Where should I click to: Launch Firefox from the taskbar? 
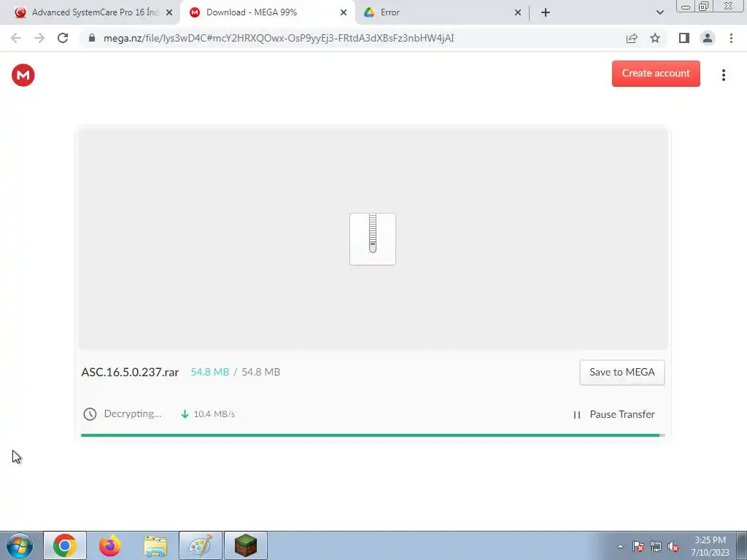point(110,545)
